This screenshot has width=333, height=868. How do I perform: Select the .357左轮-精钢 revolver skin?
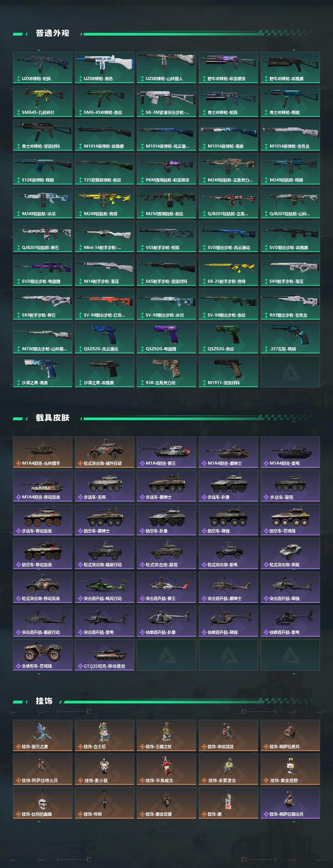290,338
